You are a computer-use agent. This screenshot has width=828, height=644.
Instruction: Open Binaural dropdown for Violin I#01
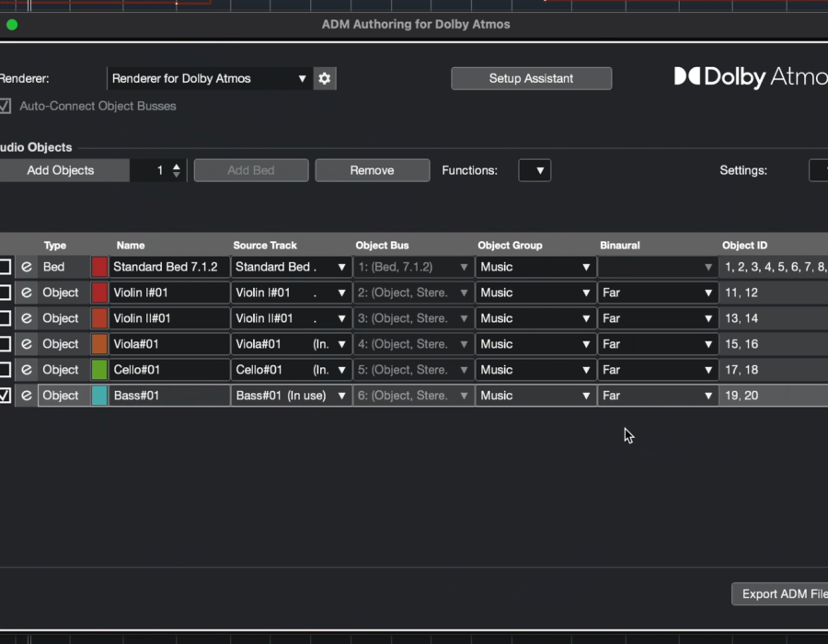tap(658, 293)
